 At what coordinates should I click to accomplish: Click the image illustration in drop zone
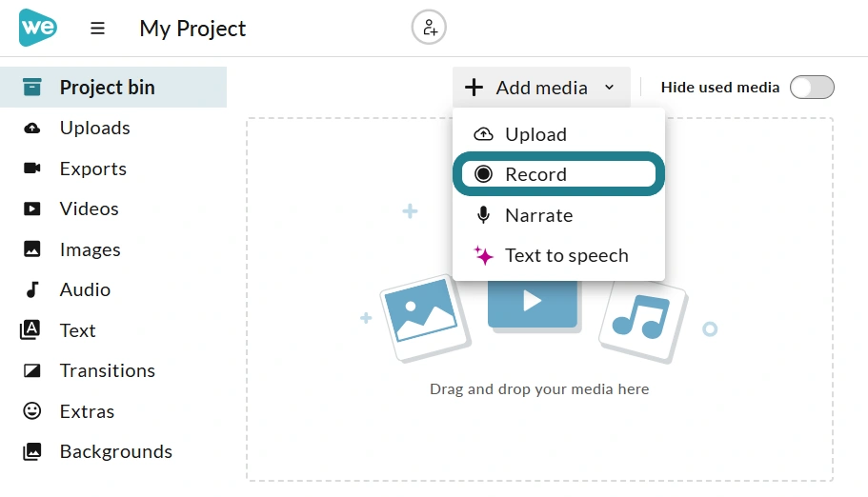click(x=425, y=318)
